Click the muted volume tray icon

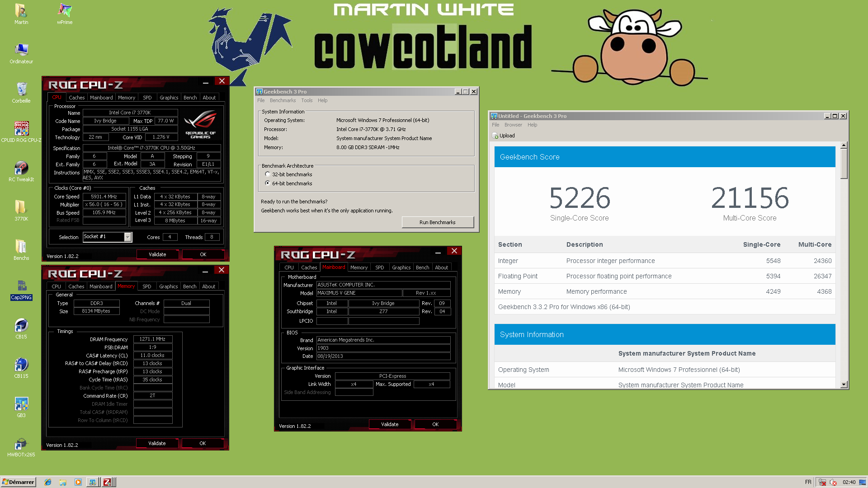[833, 482]
